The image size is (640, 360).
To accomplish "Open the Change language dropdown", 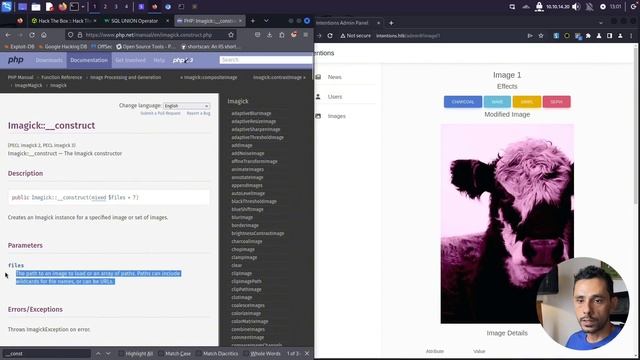I will 187,106.
